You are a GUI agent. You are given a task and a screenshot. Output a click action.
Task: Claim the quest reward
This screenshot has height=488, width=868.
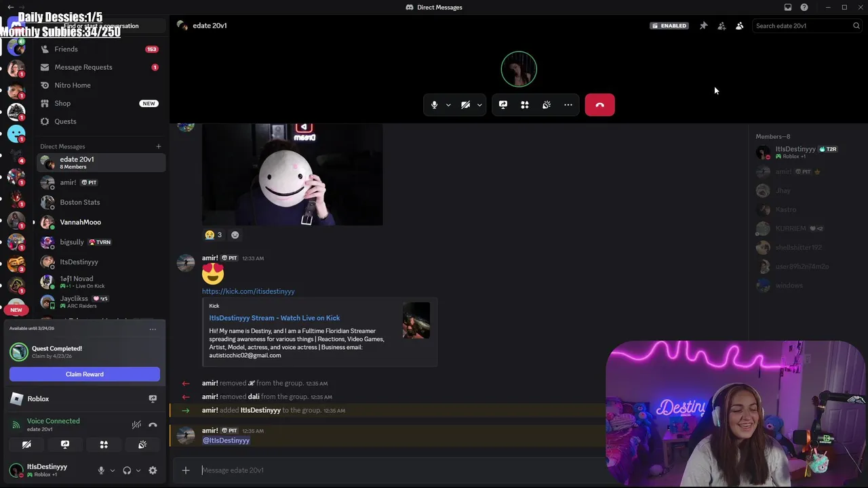click(85, 374)
